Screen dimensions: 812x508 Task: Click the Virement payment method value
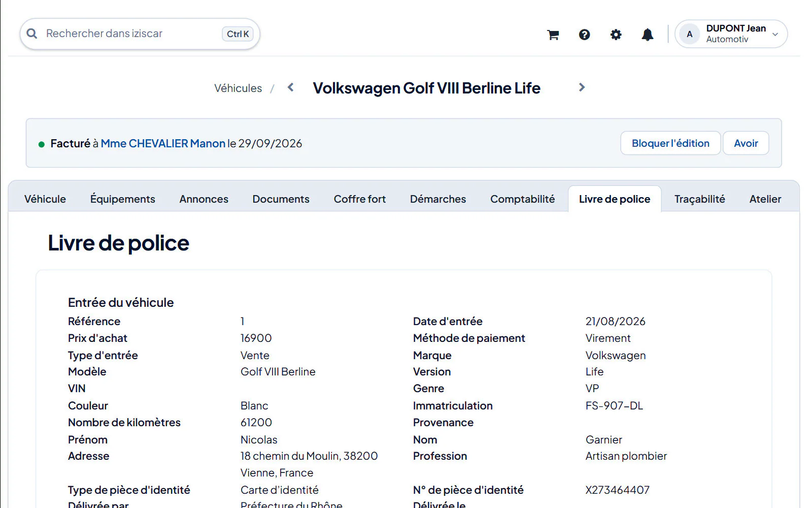pos(608,338)
